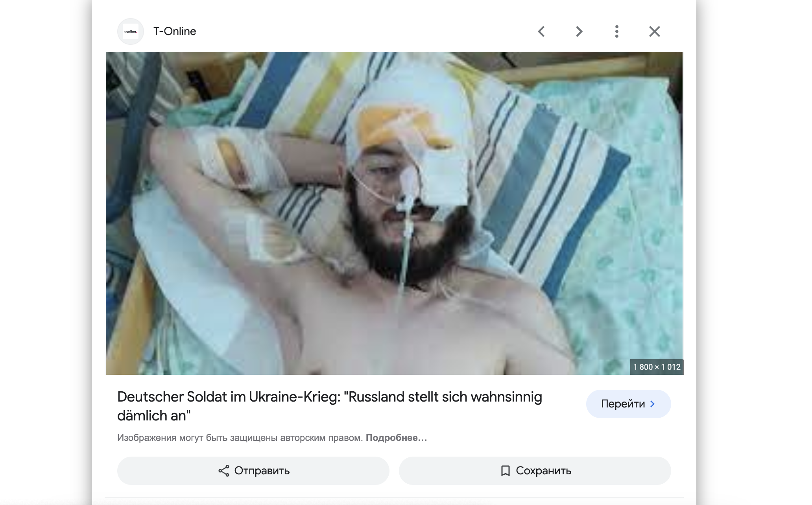
Task: Open the main hospital bed photo
Action: click(x=394, y=213)
